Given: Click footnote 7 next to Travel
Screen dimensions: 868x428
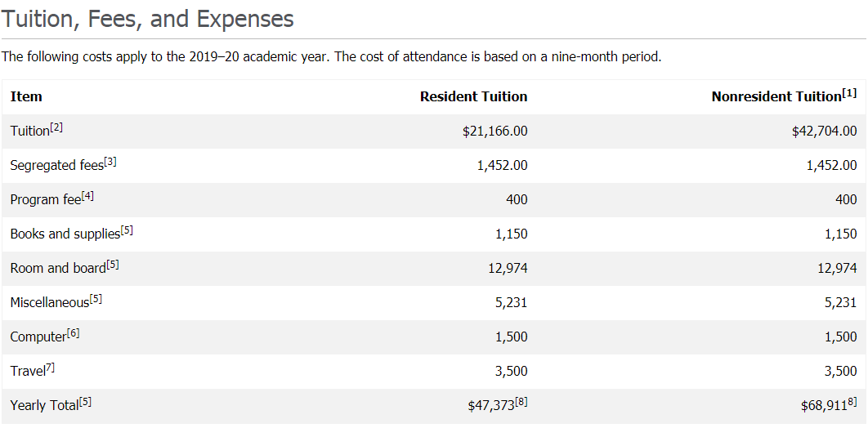Looking at the screenshot, I should 50,368.
